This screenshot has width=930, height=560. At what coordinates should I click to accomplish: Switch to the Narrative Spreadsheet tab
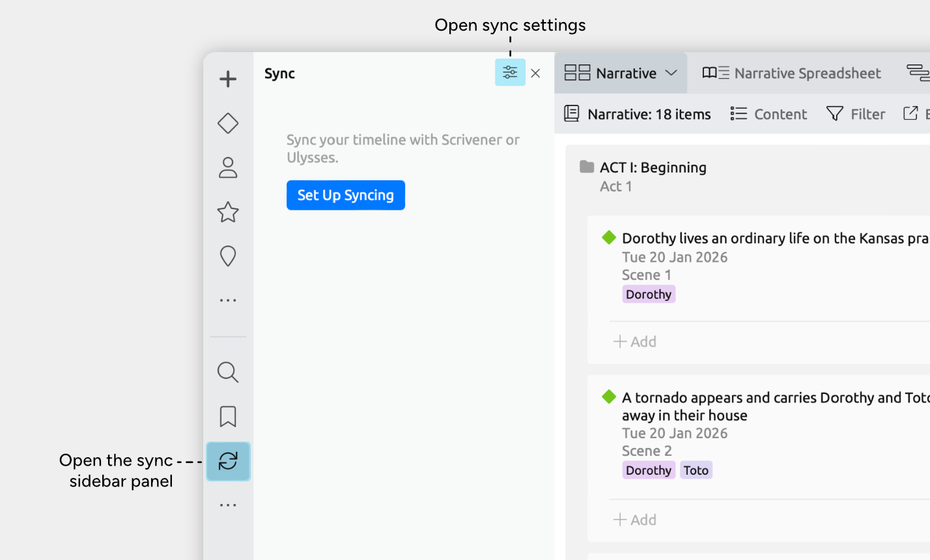point(791,73)
